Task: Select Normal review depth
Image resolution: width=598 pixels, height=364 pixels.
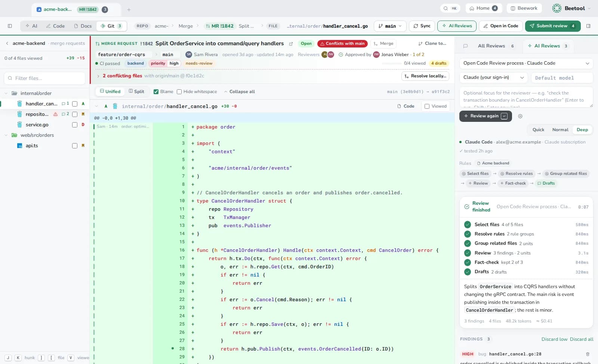Action: (560, 130)
